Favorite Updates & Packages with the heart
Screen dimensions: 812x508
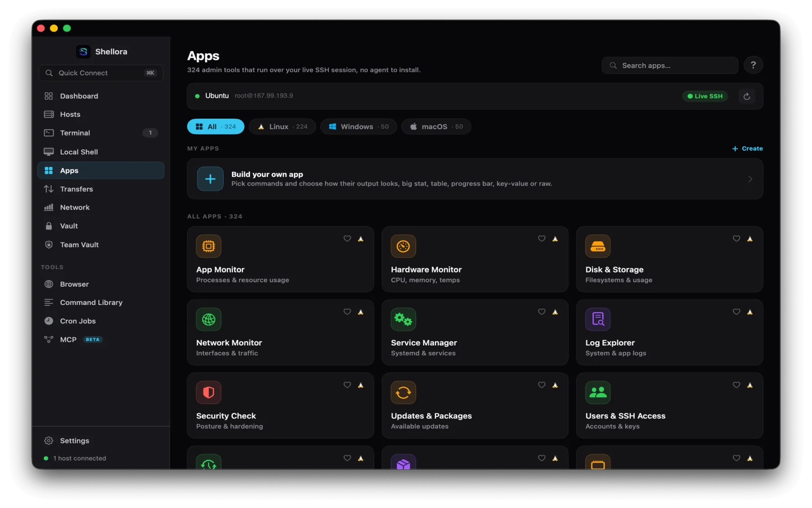(542, 385)
